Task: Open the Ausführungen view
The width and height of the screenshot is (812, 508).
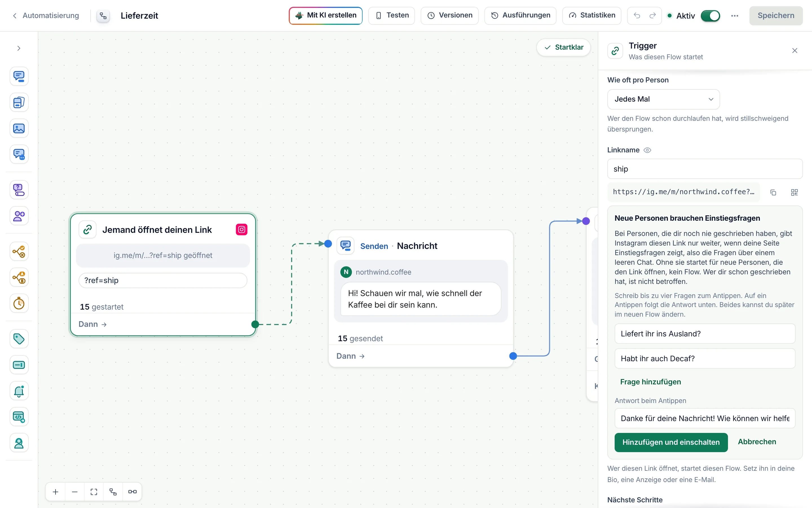Action: pyautogui.click(x=520, y=16)
